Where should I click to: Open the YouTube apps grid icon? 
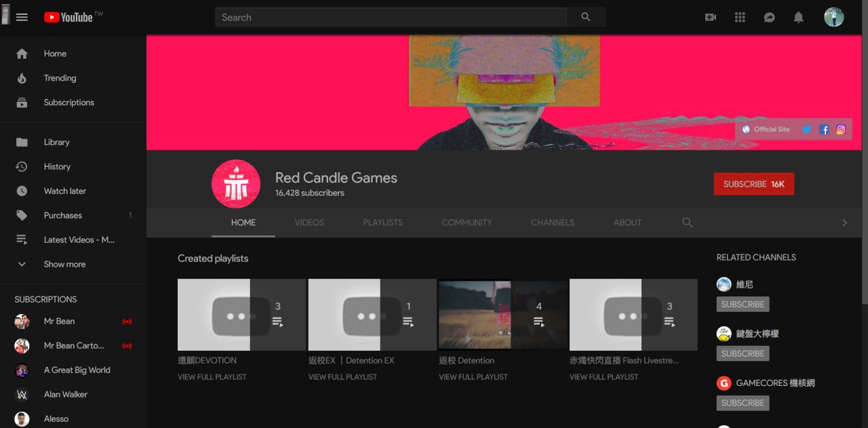coord(740,17)
